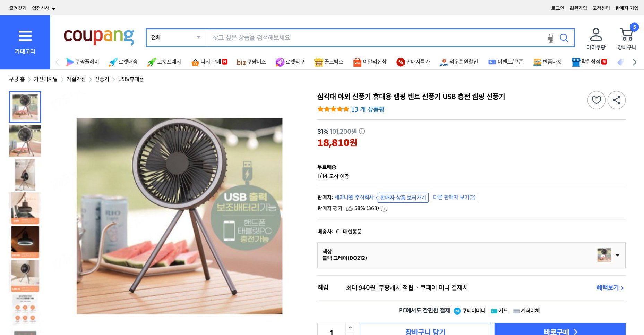Select the first fan thumbnail in the gallery

pos(25,107)
